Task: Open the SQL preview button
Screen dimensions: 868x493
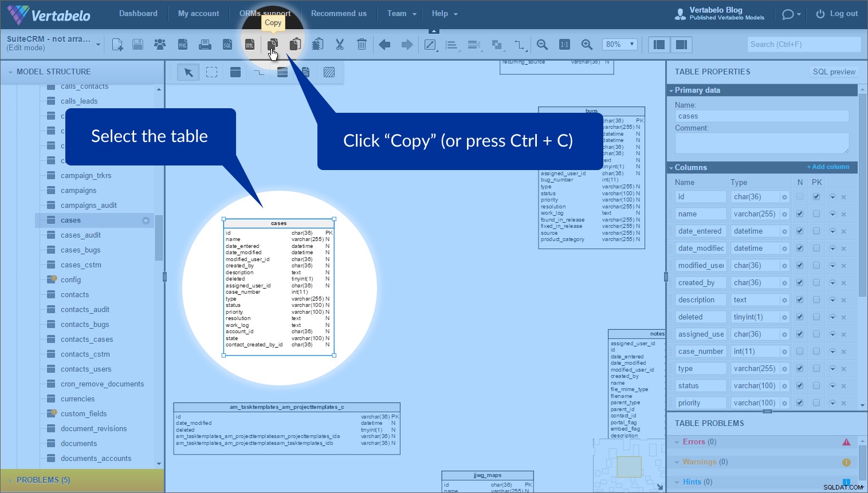Action: click(x=834, y=72)
